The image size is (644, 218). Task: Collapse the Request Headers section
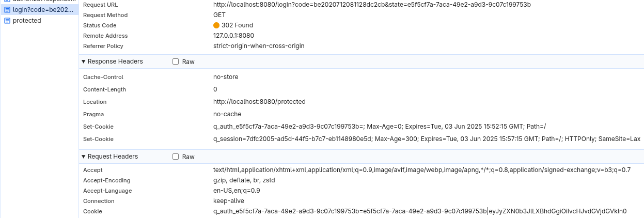point(84,157)
